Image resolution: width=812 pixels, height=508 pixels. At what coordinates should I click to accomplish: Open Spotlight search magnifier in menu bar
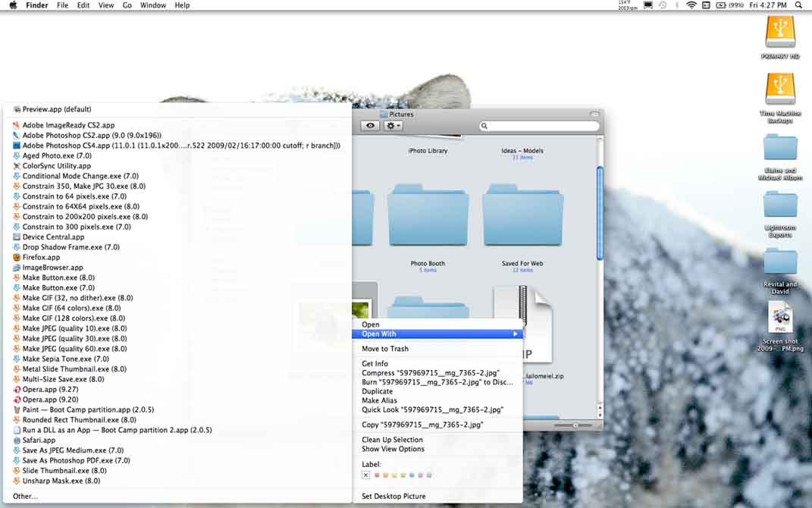tap(798, 5)
